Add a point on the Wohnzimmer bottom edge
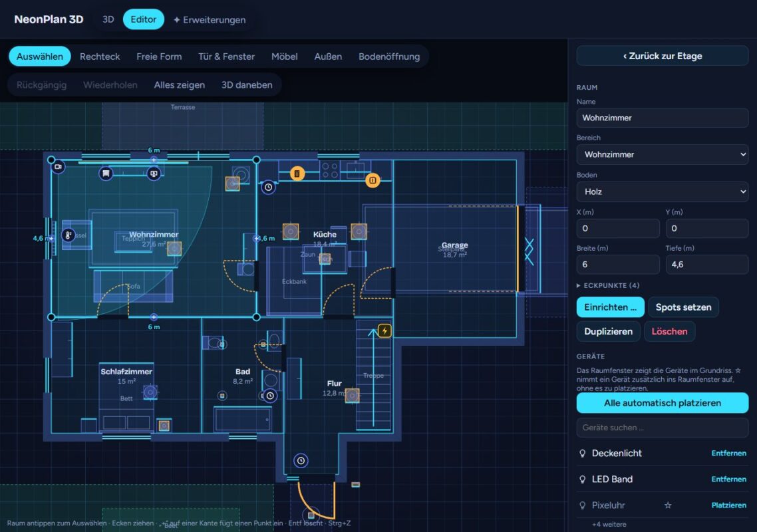The height and width of the screenshot is (532, 757). (x=154, y=317)
